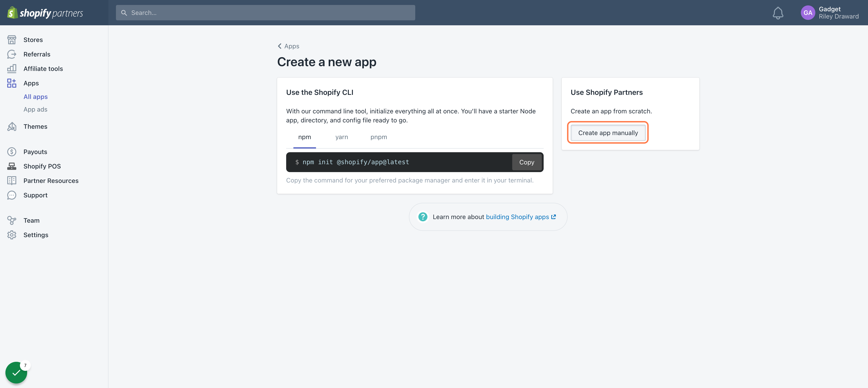Select App ads submenu item
Screen dimensions: 868x388
(35, 110)
